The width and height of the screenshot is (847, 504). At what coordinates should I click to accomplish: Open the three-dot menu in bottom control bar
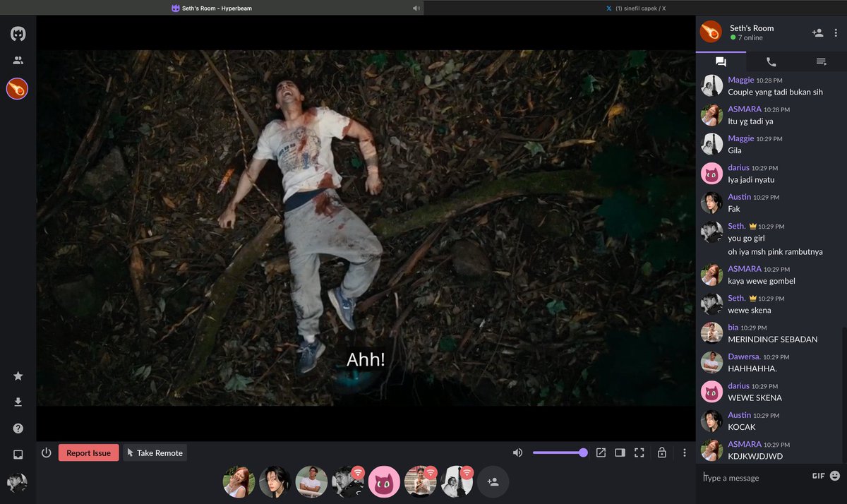point(684,452)
